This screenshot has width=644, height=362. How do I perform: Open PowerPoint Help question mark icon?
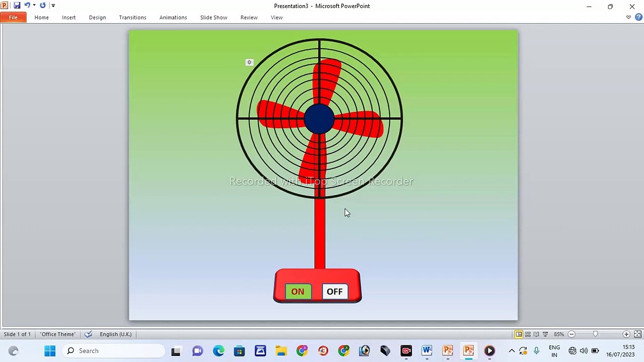pos(638,18)
